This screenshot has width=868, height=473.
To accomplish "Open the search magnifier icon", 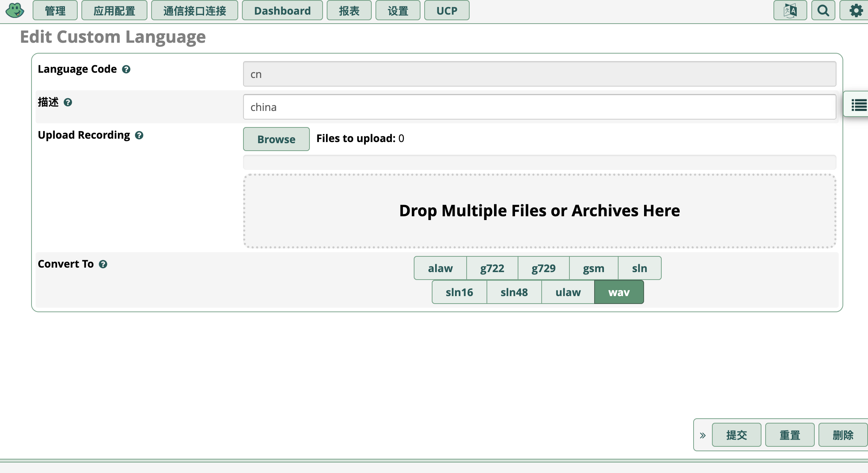I will (x=823, y=10).
